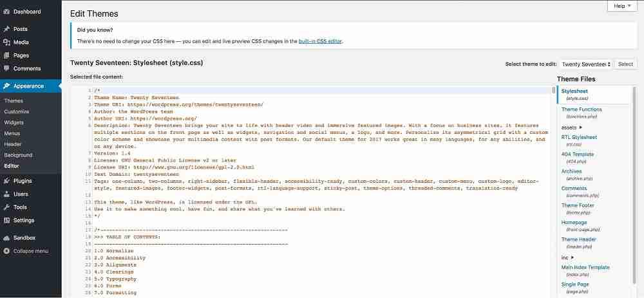Click the Collapse menu arrow icon

(6, 251)
